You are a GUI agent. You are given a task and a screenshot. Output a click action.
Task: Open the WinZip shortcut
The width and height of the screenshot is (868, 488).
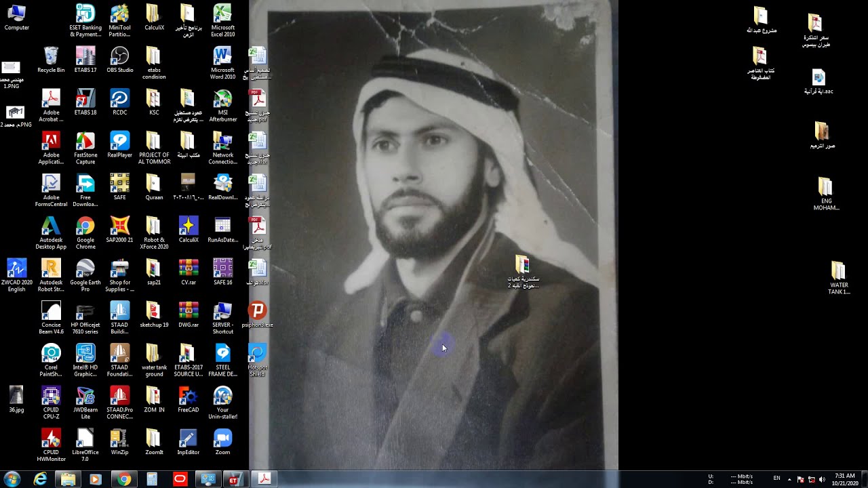pyautogui.click(x=120, y=443)
